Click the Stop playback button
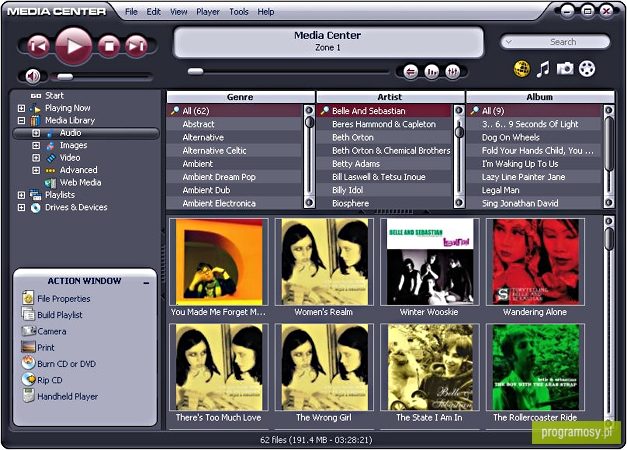627x450 pixels. [109, 46]
